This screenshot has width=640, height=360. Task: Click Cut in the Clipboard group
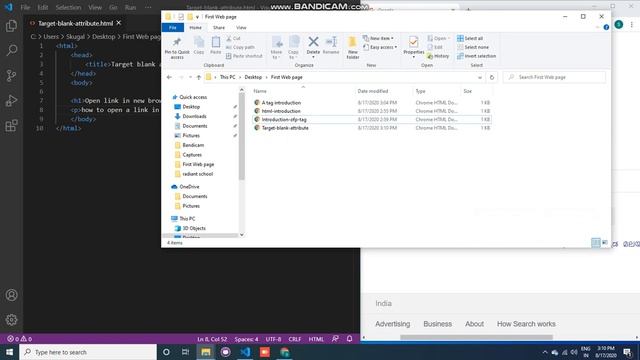[x=233, y=38]
